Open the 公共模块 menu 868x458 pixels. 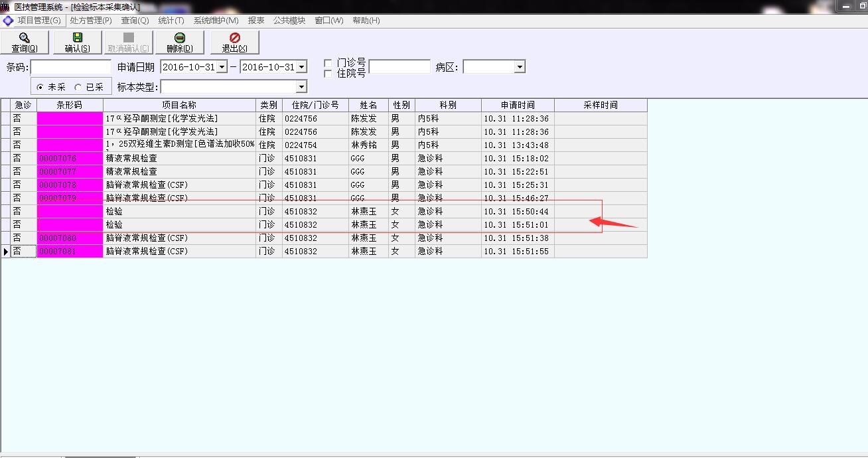[x=289, y=21]
